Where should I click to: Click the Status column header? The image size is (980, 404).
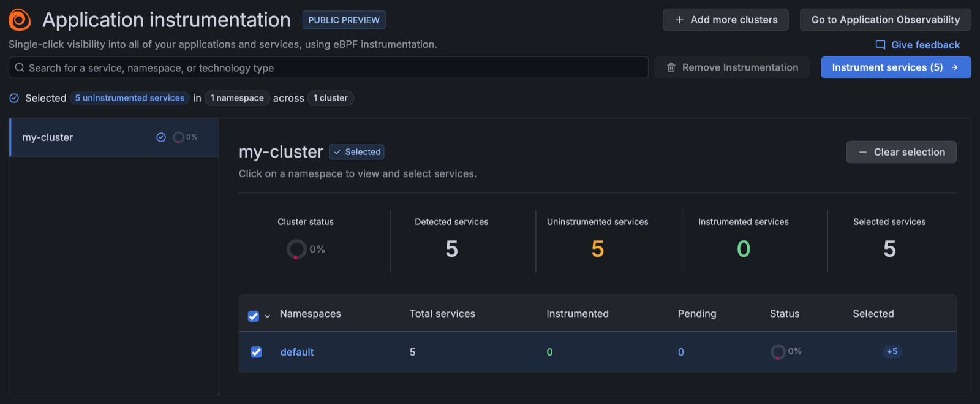[785, 314]
